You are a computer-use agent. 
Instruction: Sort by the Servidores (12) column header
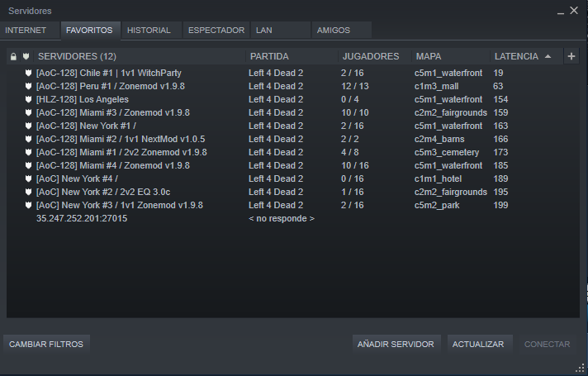(x=140, y=56)
